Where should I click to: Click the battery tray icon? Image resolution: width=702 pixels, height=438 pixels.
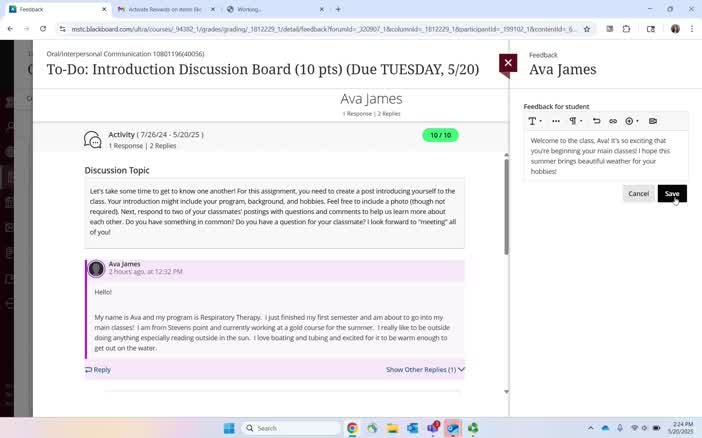[x=656, y=428]
